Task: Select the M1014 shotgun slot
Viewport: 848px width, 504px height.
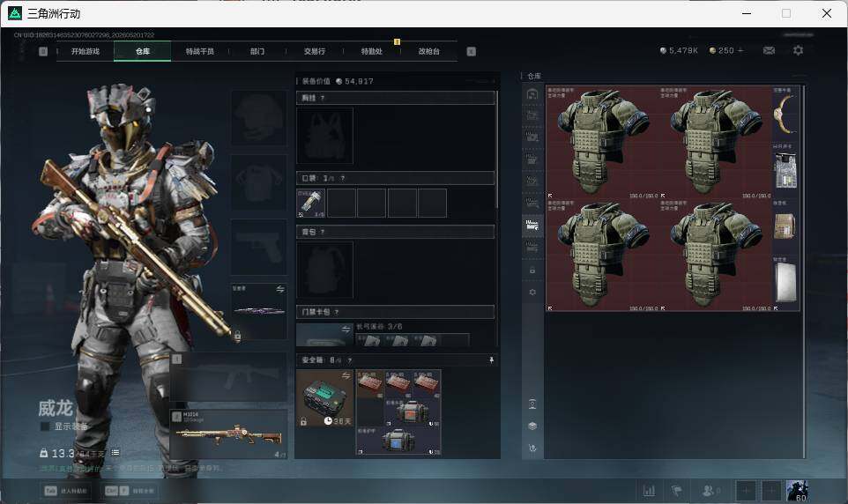Action: [x=229, y=434]
